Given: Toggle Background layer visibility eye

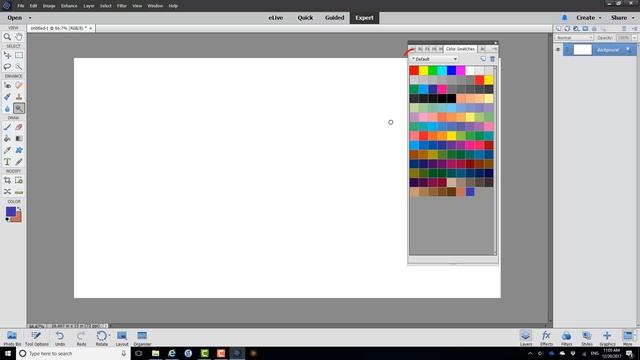Looking at the screenshot, I should coord(558,50).
